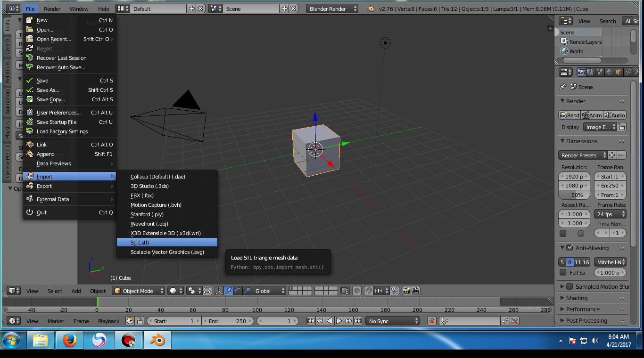Open the Render Layers properties tab icon
The height and width of the screenshot is (358, 644).
590,72
